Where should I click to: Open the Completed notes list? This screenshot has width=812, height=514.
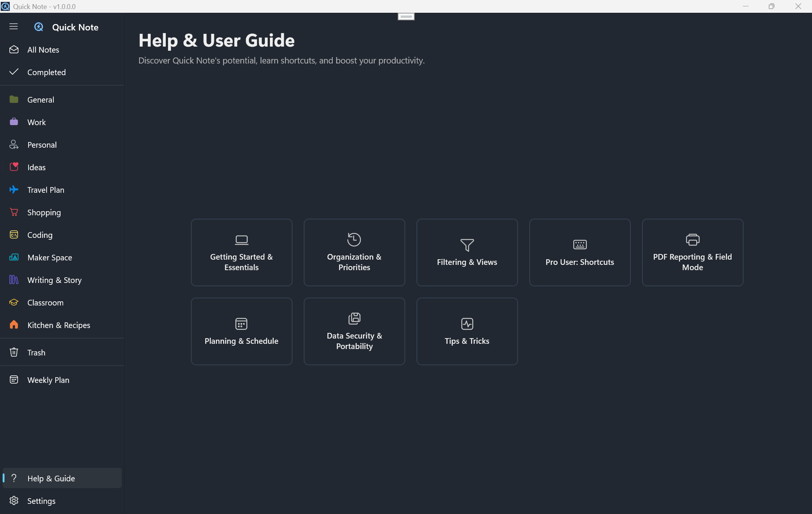(46, 72)
